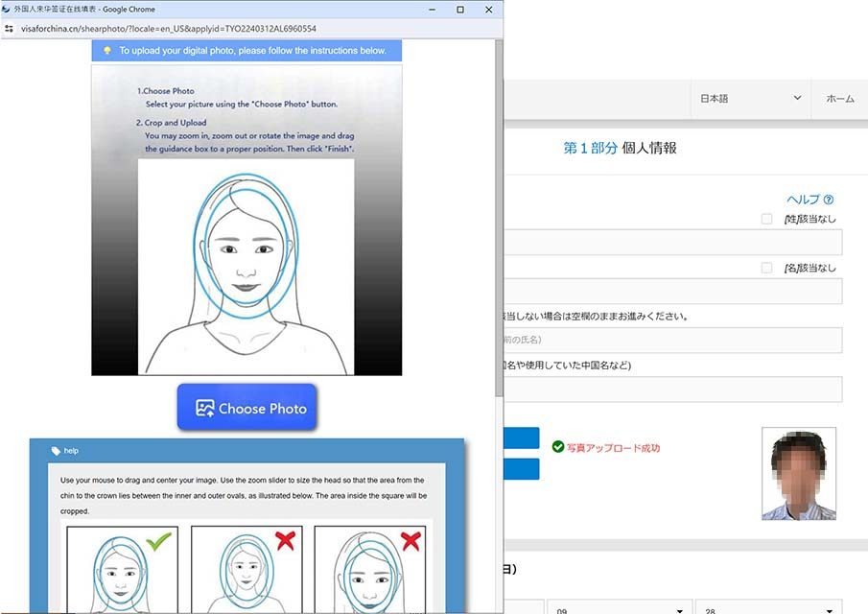Check the 姓 該当なし checkbox
868x614 pixels.
[766, 219]
